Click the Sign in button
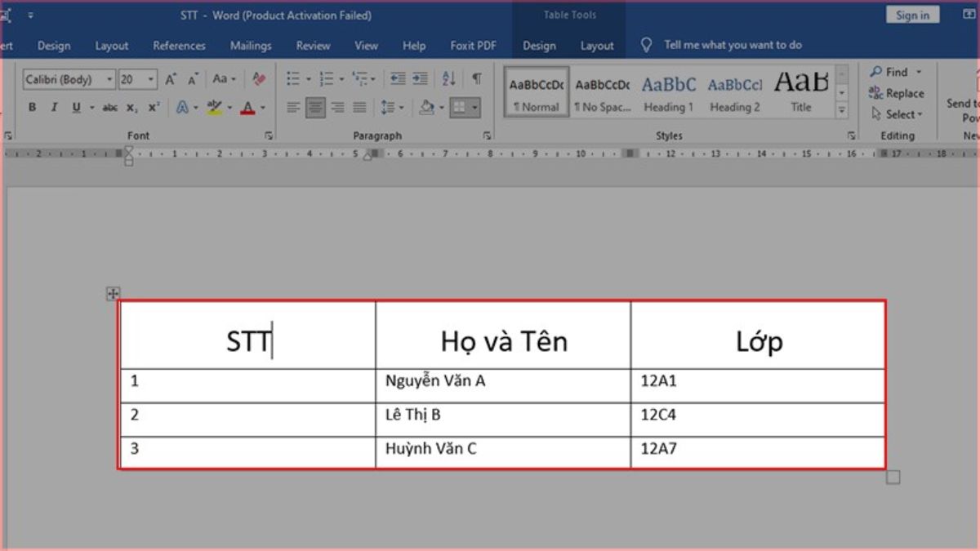980x551 pixels. tap(911, 14)
